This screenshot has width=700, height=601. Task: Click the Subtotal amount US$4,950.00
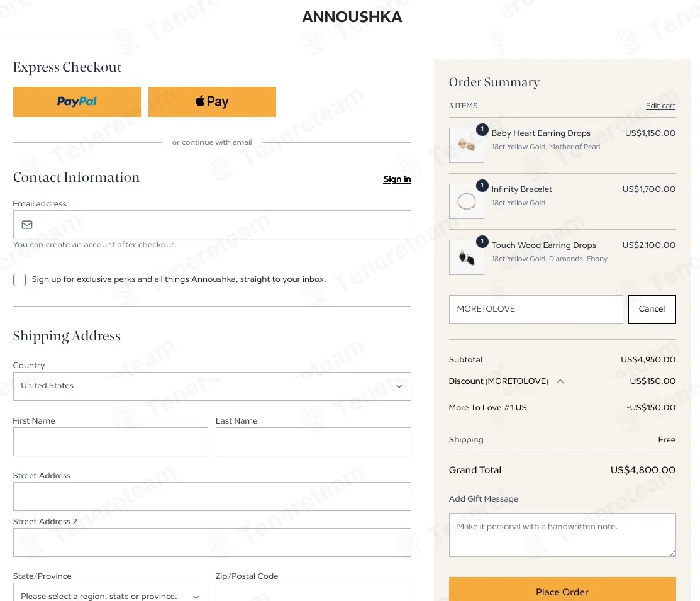(648, 360)
